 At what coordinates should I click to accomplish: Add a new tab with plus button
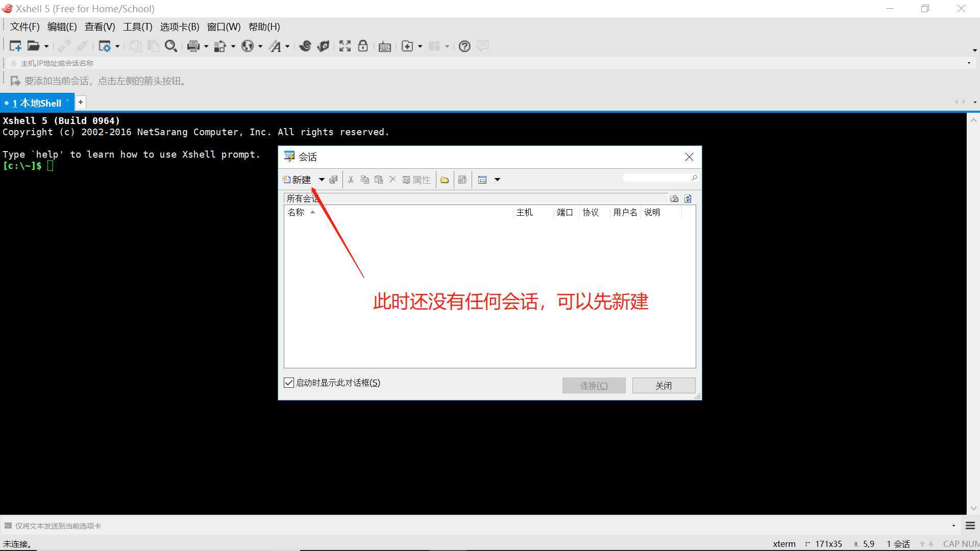pyautogui.click(x=81, y=102)
